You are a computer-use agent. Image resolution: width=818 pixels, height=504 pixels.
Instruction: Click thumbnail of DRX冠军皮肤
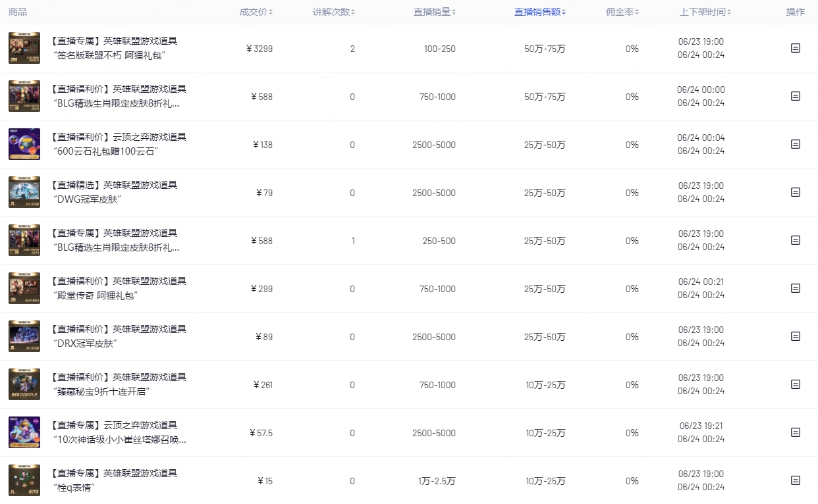24,336
